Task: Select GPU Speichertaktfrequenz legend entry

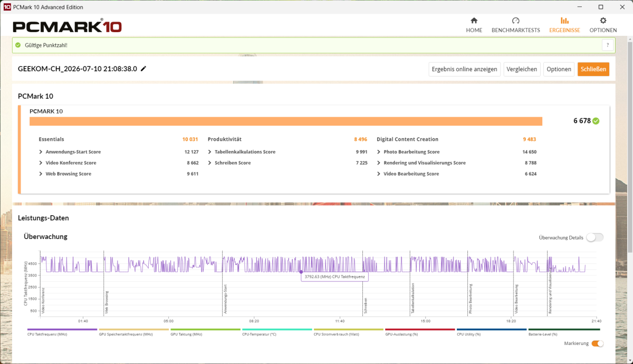Action: [133, 332]
